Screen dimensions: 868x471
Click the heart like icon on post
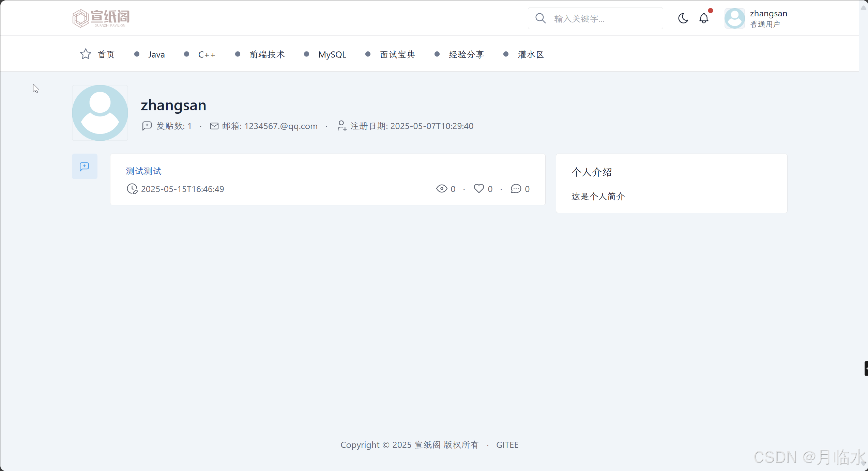[479, 189]
